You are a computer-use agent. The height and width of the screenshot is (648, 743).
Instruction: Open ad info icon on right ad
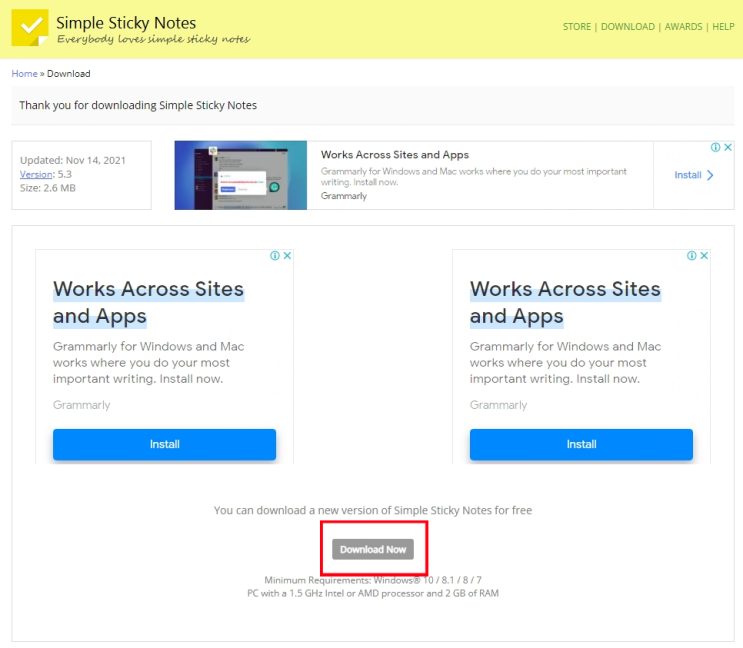pos(692,255)
